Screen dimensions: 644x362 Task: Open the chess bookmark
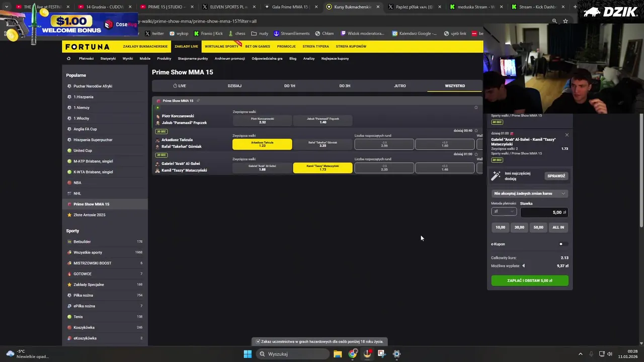237,34
